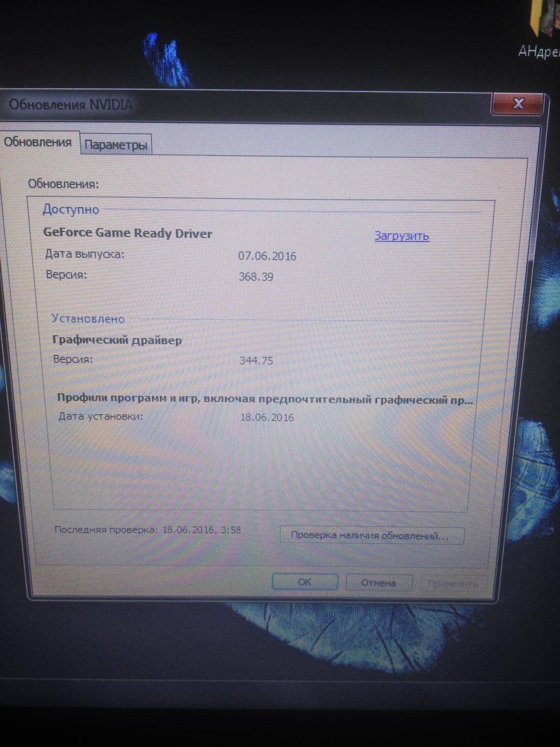Click the Обновления NVIDIA title bar text

click(71, 104)
